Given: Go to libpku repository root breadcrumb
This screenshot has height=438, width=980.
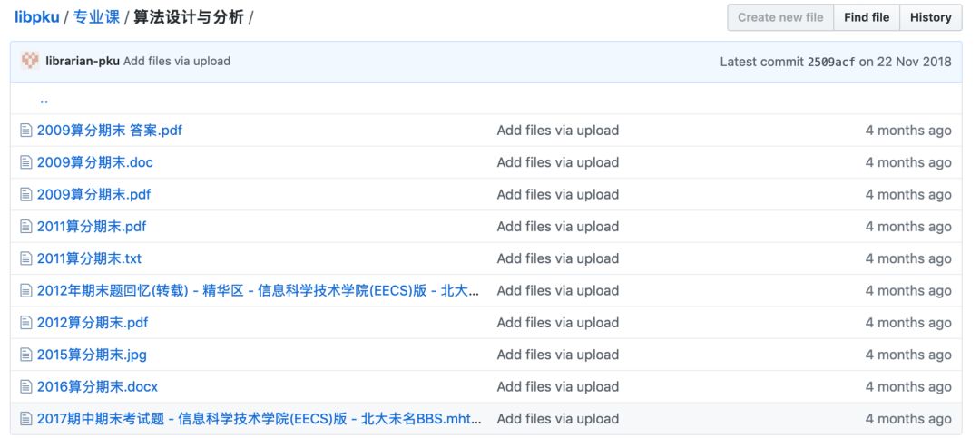Looking at the screenshot, I should [x=36, y=17].
